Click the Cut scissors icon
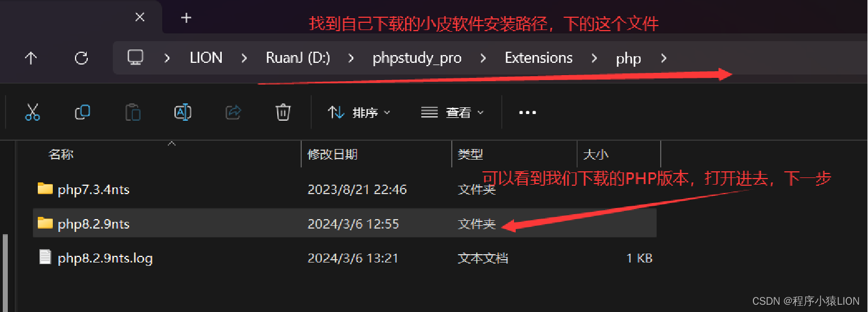This screenshot has width=868, height=312. coord(33,112)
